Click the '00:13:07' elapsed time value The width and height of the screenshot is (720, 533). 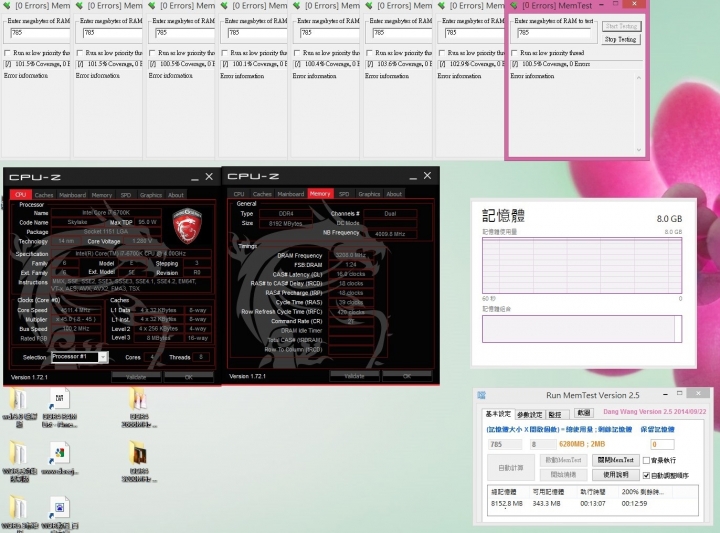pyautogui.click(x=593, y=504)
